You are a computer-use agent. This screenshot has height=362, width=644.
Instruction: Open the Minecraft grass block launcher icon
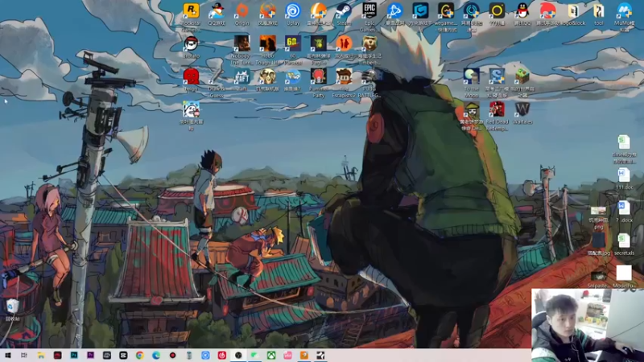[522, 76]
